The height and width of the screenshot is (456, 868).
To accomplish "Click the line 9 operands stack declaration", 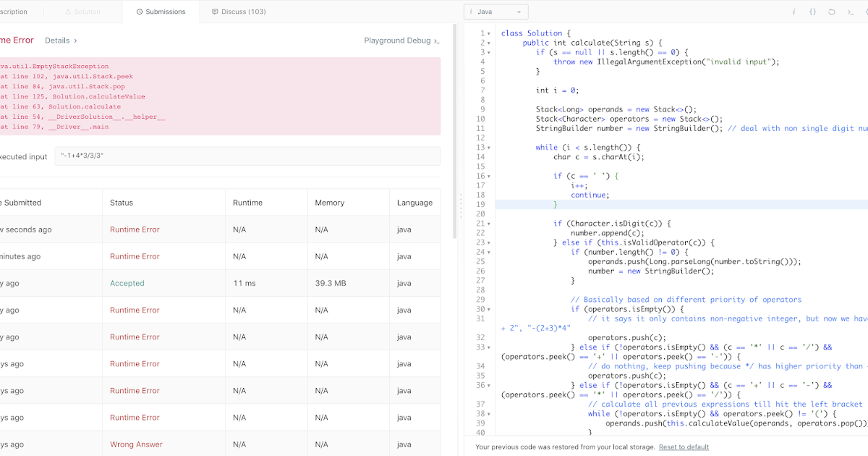I will click(x=616, y=109).
